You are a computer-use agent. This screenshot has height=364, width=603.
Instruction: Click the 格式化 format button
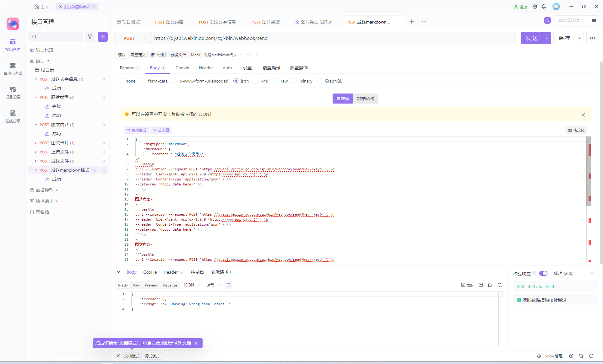click(x=576, y=130)
